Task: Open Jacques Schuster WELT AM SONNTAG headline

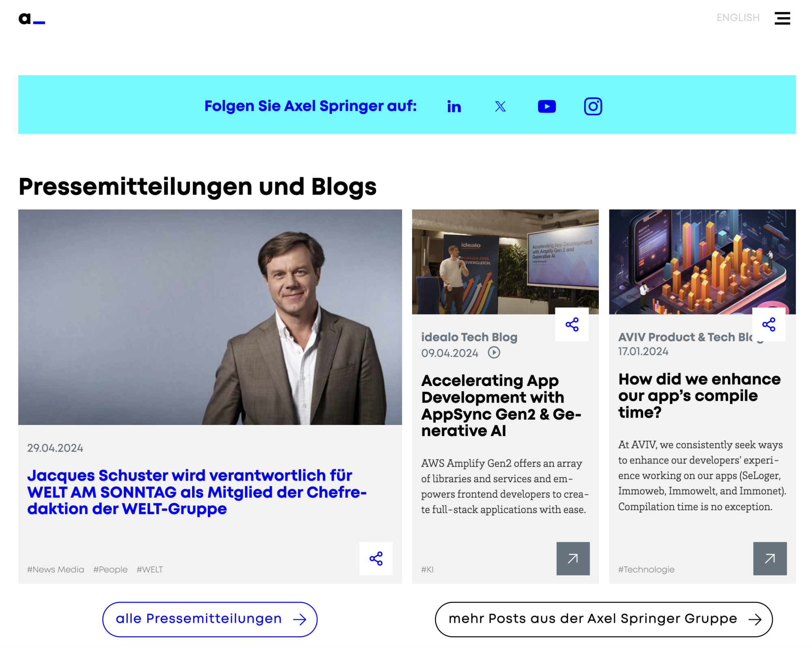Action: click(197, 492)
